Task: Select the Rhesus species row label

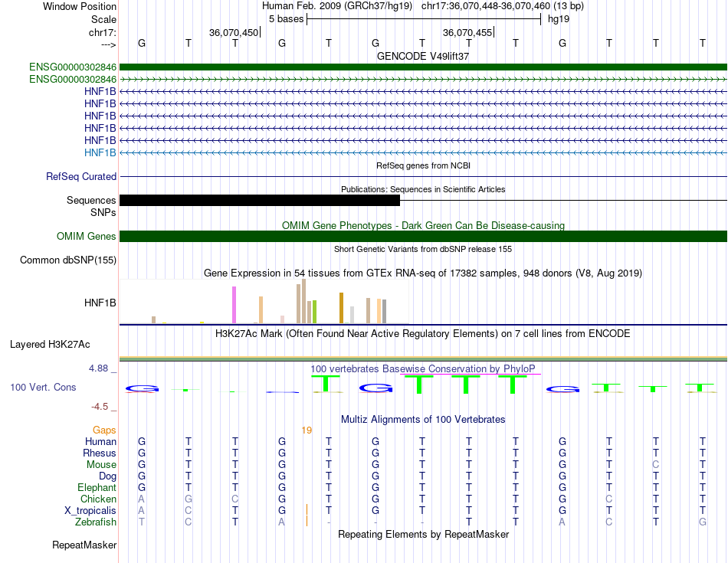Action: coord(100,453)
